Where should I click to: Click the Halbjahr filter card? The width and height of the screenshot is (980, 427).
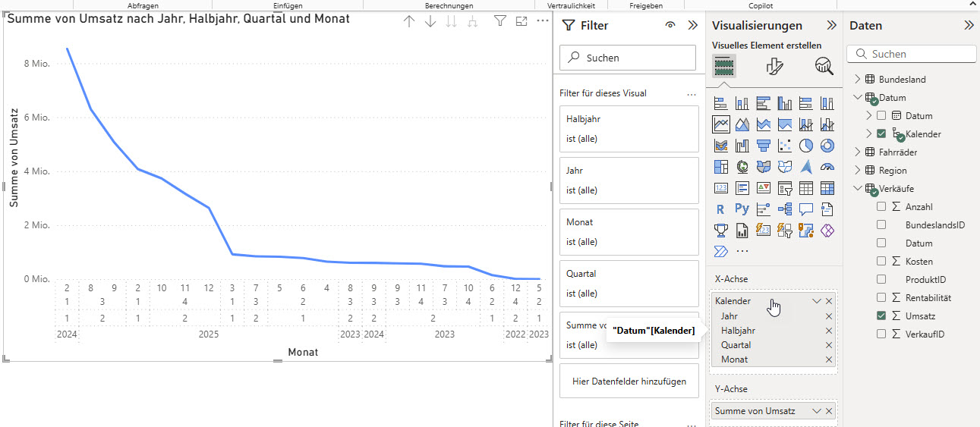629,129
